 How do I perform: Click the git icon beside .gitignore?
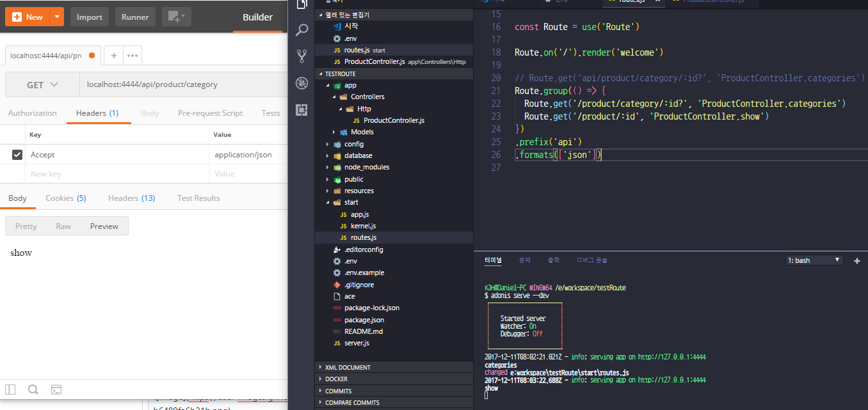point(337,285)
